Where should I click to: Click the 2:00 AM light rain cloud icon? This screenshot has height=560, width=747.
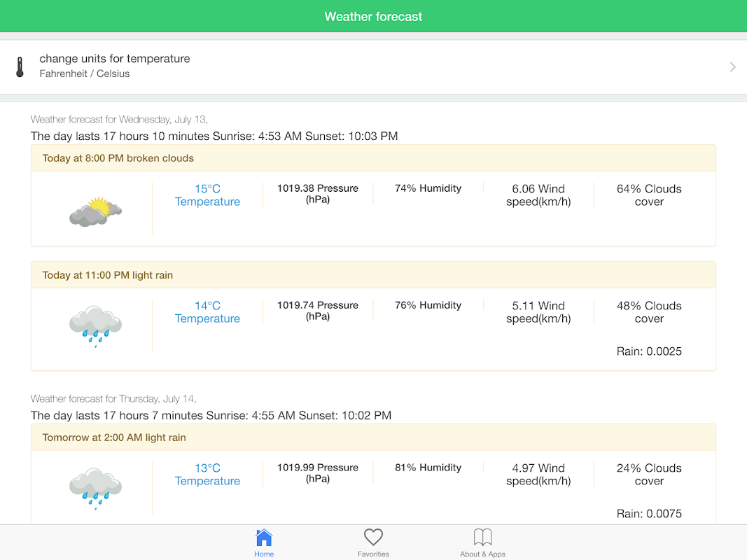point(95,489)
